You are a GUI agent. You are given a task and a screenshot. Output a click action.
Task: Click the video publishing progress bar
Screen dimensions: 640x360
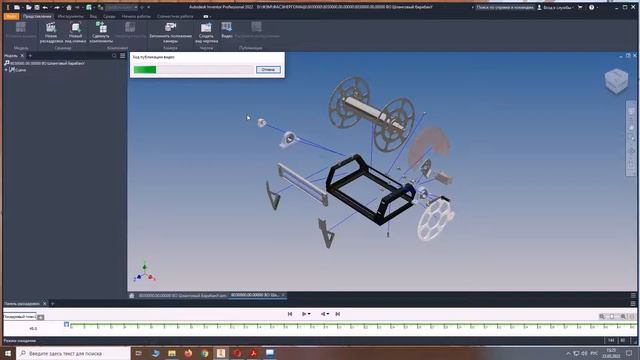tap(193, 70)
